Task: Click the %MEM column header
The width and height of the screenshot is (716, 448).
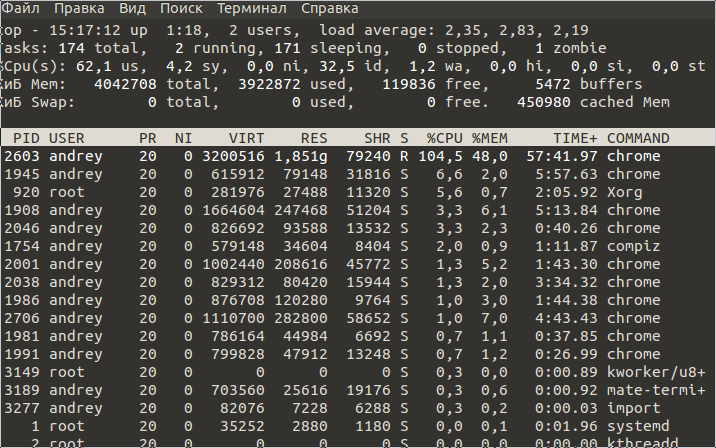Action: pyautogui.click(x=490, y=138)
